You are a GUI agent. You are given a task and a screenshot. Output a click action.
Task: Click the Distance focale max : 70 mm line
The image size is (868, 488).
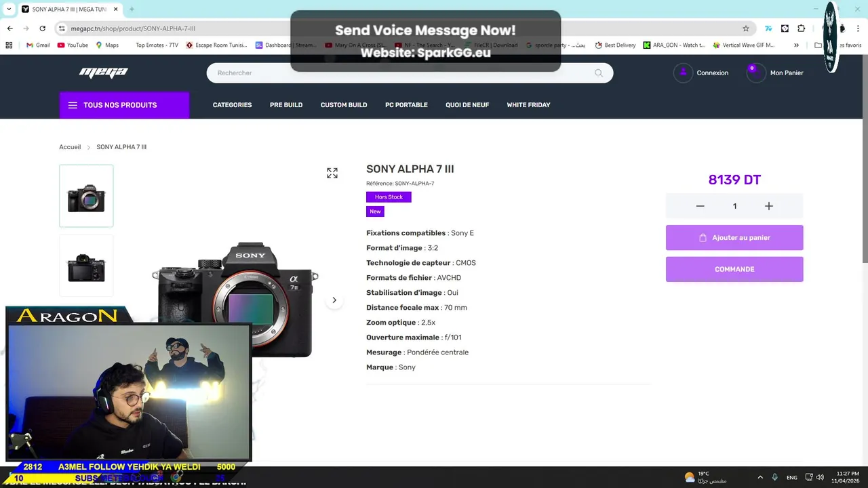(x=416, y=308)
